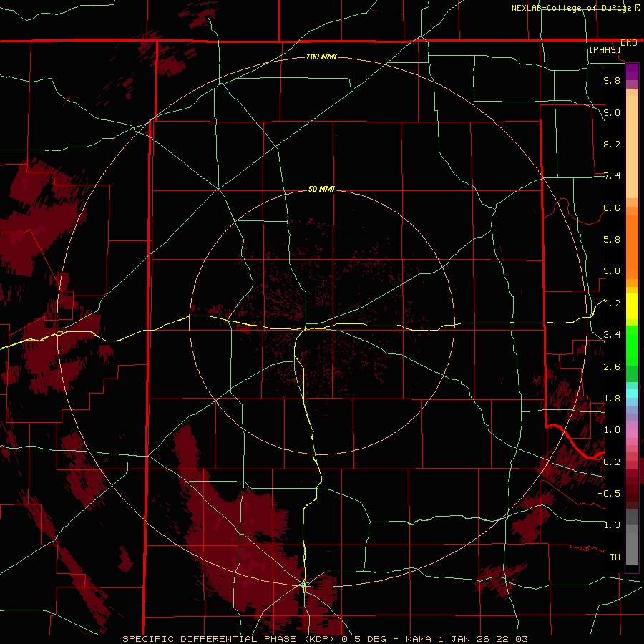This screenshot has height=644, width=644.
Task: Click the 5.8 legend value
Action: (x=612, y=240)
